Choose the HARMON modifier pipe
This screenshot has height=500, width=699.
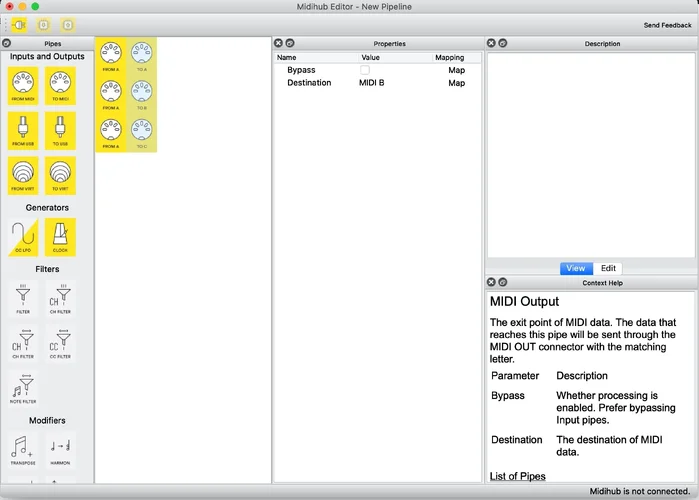click(60, 450)
